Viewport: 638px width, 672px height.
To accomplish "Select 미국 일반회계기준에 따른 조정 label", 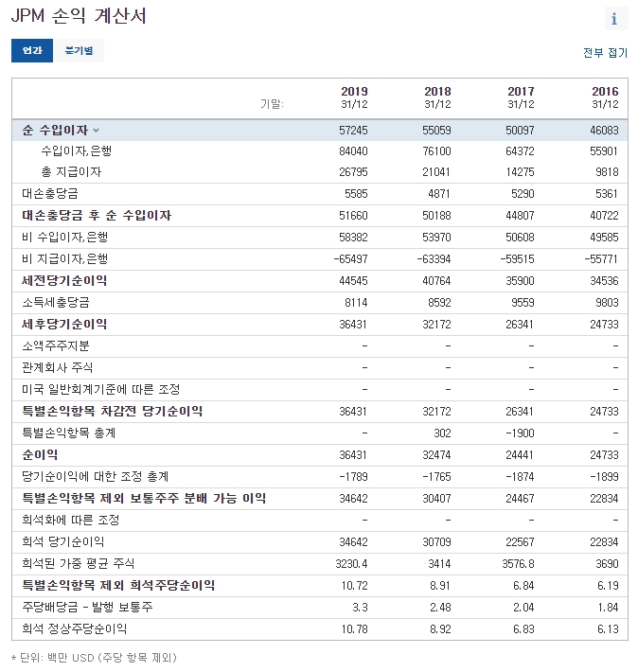I will click(x=100, y=389).
